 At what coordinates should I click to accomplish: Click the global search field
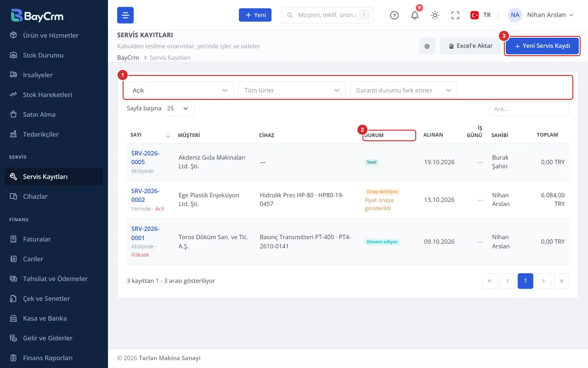(327, 15)
